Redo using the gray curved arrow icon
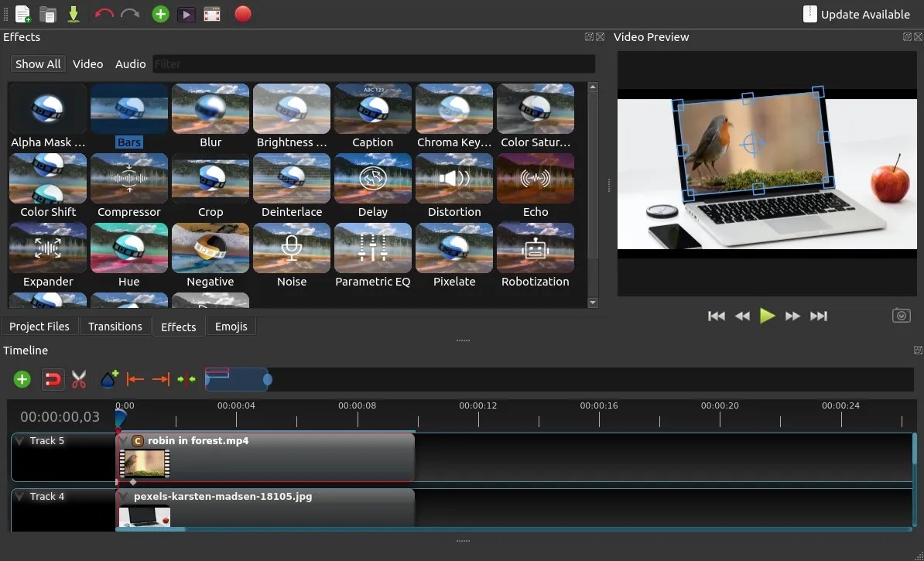Image resolution: width=924 pixels, height=561 pixels. tap(130, 14)
